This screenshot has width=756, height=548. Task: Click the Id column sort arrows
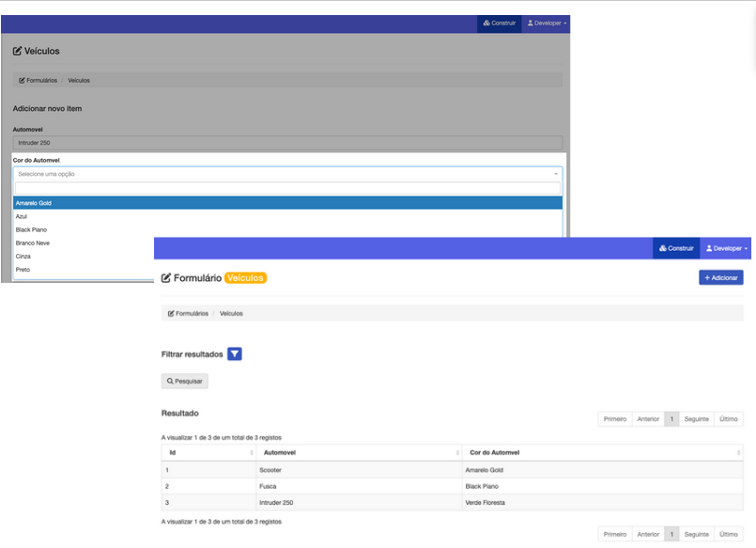pyautogui.click(x=250, y=453)
